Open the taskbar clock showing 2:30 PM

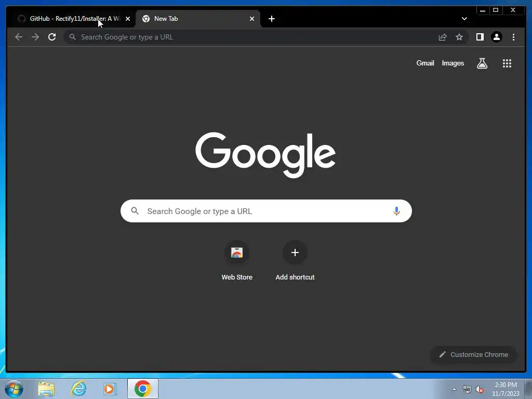tap(506, 389)
